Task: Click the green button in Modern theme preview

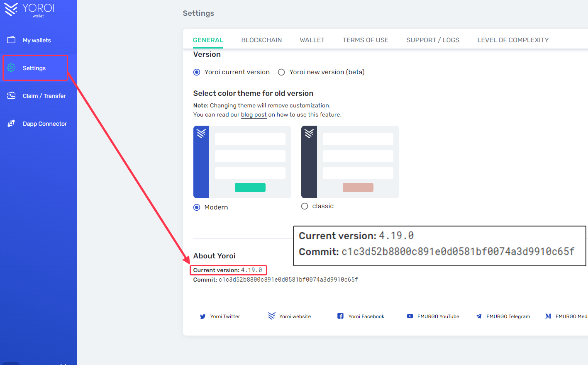Action: tap(250, 187)
